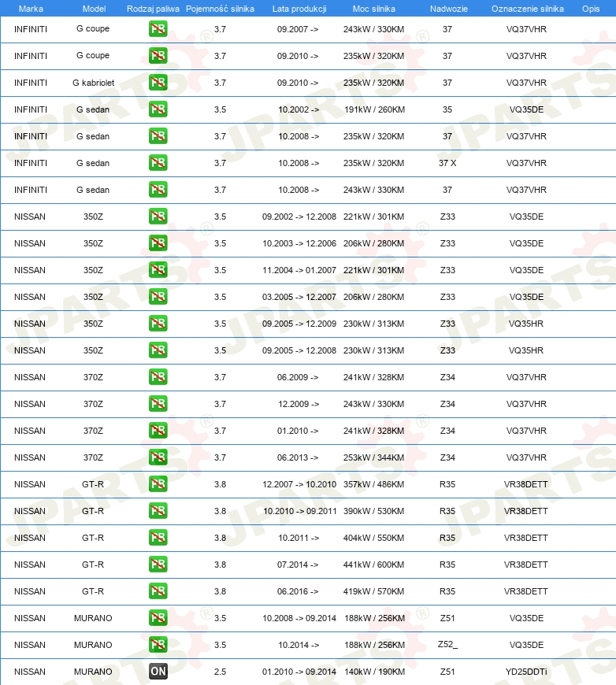Click the petrol icon for 350Z 09.2005 -> 12.2009 row
The height and width of the screenshot is (685, 616).
[158, 324]
